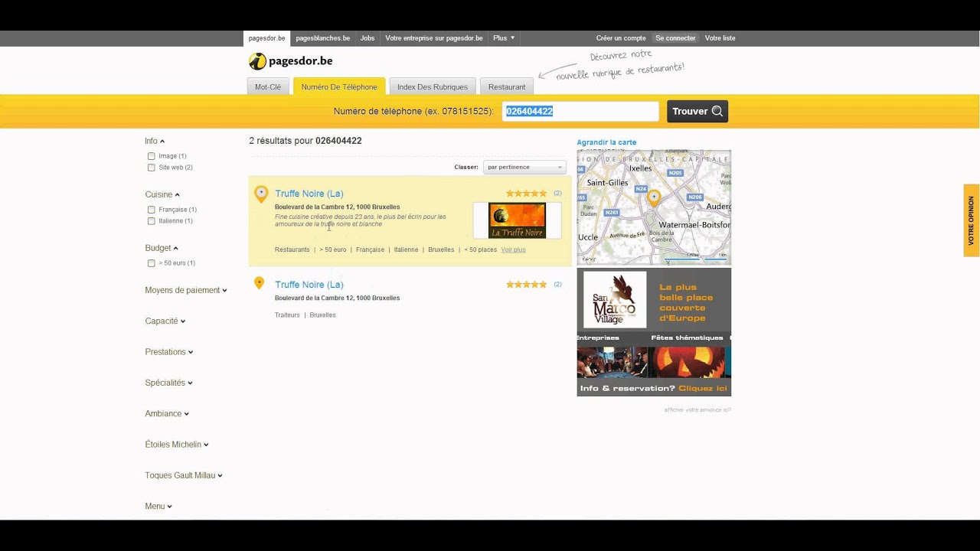Open Votre liste
Viewport: 980px width, 551px height.
coord(720,38)
